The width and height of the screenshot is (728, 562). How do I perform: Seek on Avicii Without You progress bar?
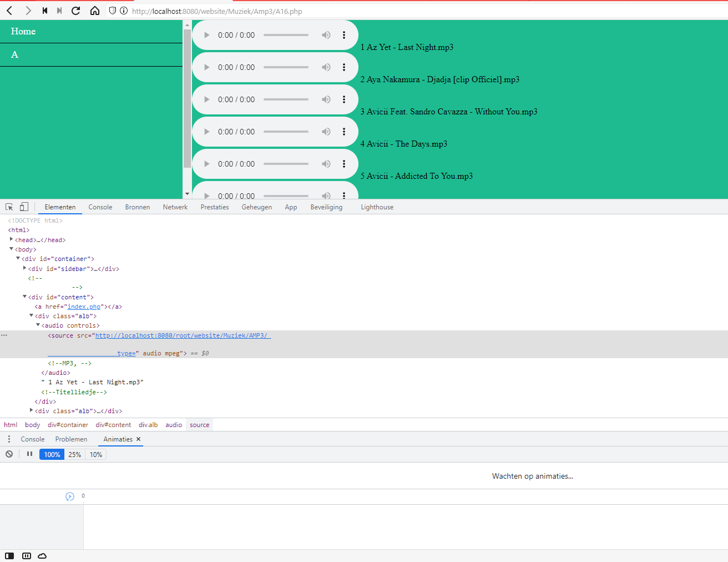(x=286, y=99)
